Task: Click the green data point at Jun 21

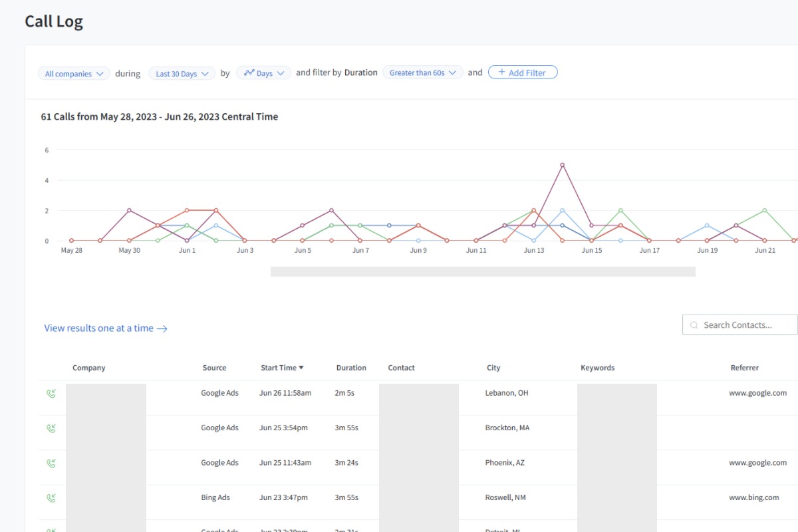Action: 765,210
